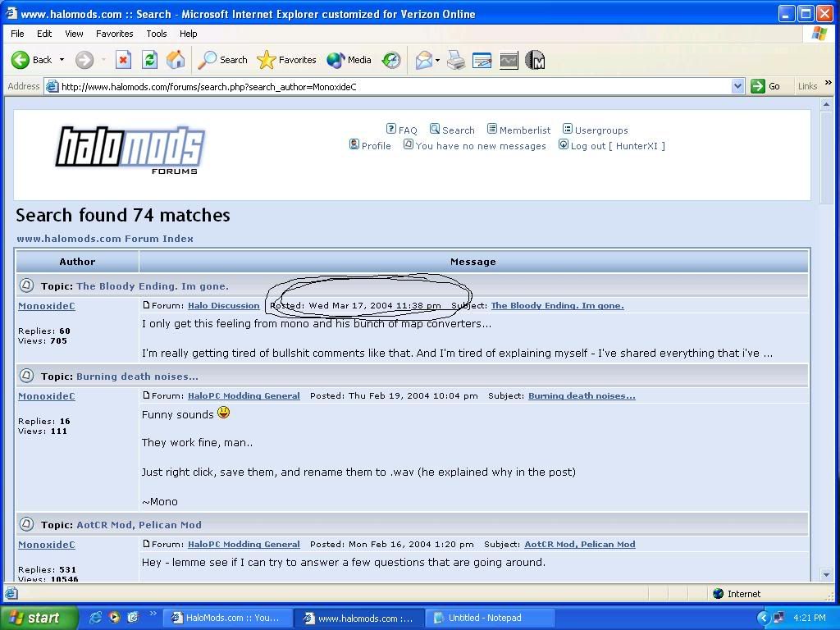Viewport: 840px width, 630px height.
Task: Switch to the HaloMods.com :: You... taskbar window
Action: pyautogui.click(x=227, y=618)
